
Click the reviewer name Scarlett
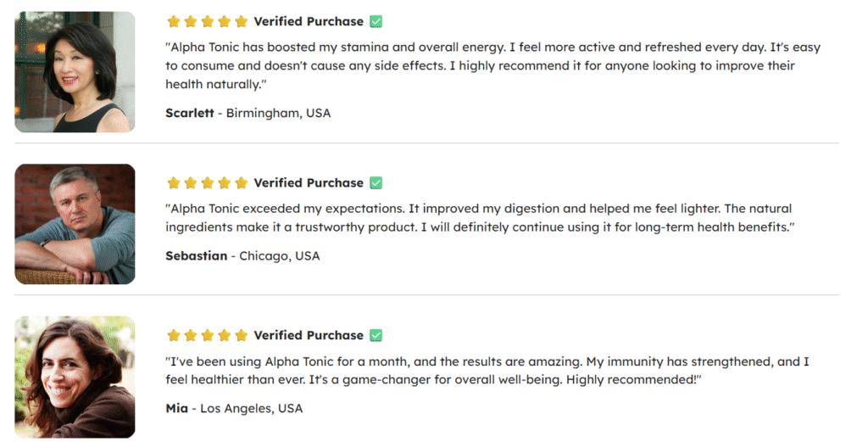[189, 113]
